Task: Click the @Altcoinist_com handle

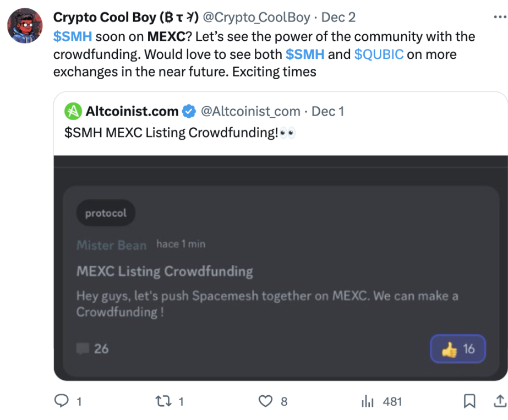Action: point(250,111)
